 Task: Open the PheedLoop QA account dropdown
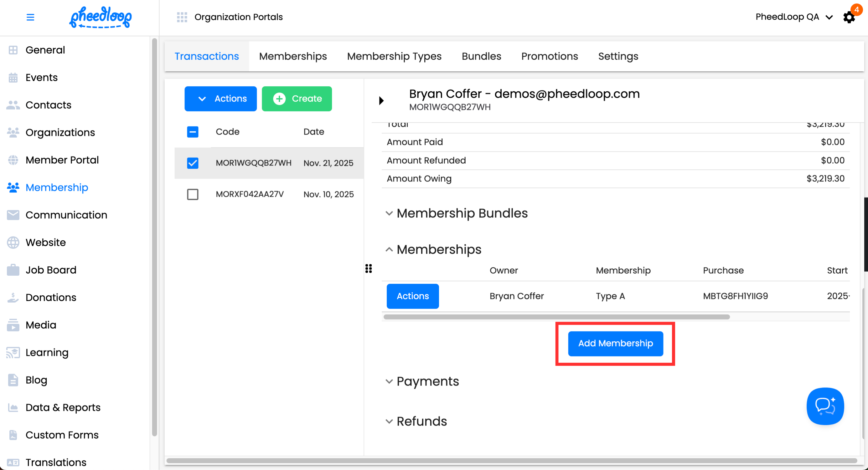coord(794,17)
